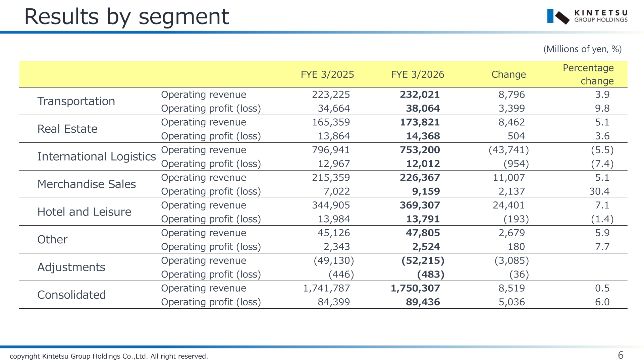Image resolution: width=644 pixels, height=362 pixels.
Task: Select percentage change 30.4
Action: coord(600,191)
